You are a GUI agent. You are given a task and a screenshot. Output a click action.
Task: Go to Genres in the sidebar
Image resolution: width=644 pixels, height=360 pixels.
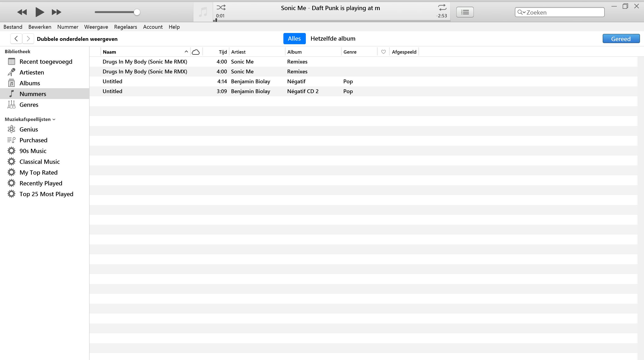29,105
